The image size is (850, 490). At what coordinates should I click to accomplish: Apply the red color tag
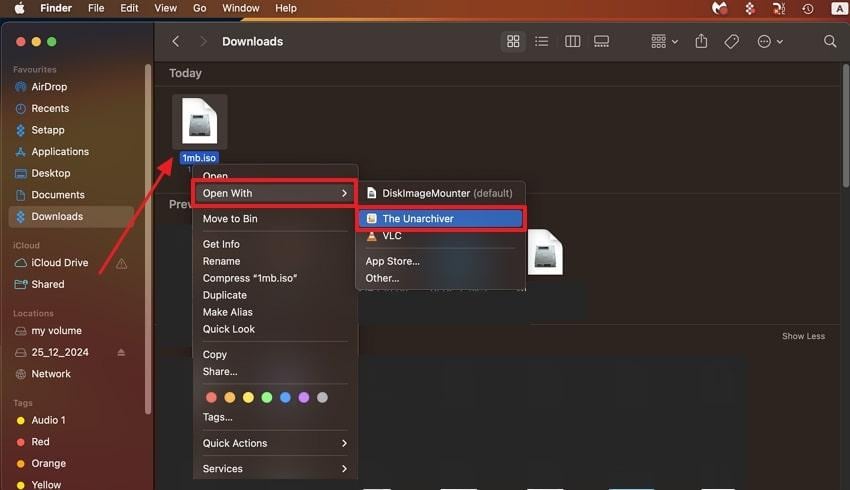(x=211, y=398)
